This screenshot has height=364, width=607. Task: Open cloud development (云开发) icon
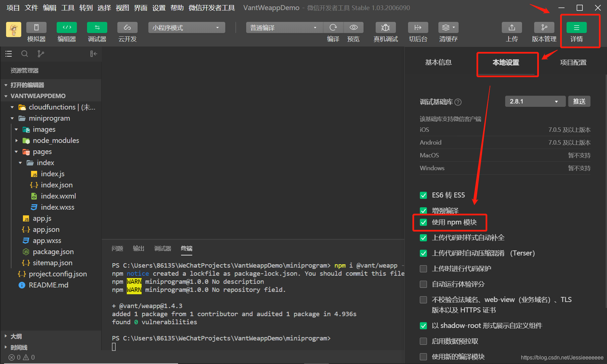pyautogui.click(x=127, y=27)
